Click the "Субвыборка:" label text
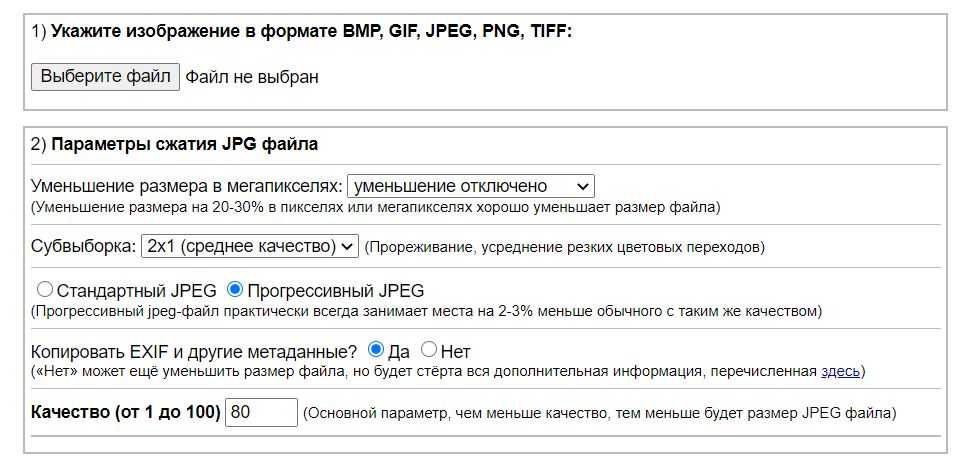Screen dimensions: 970x462 (x=83, y=246)
